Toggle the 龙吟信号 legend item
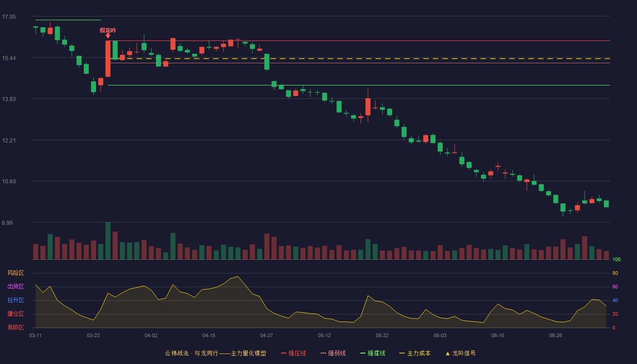The image size is (637, 364). pyautogui.click(x=460, y=353)
